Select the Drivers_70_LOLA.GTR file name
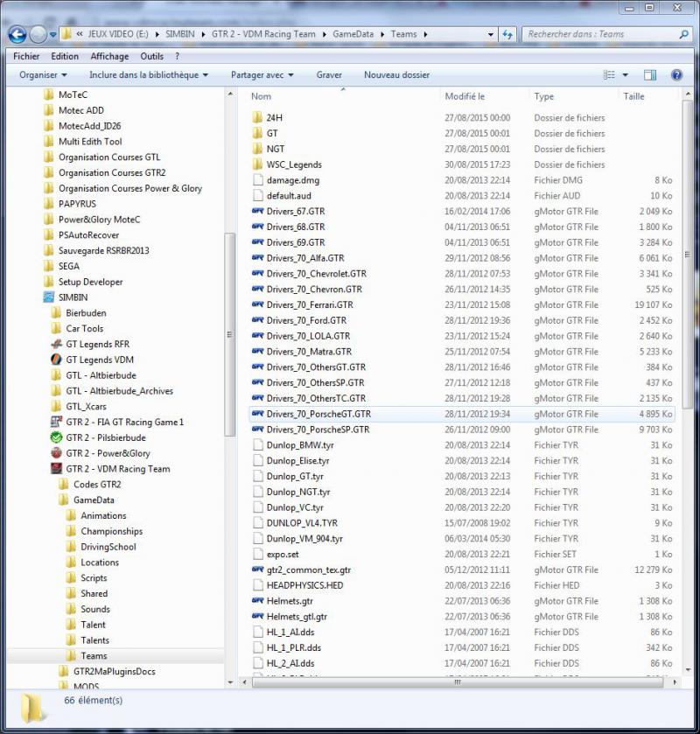The height and width of the screenshot is (734, 700). (308, 336)
